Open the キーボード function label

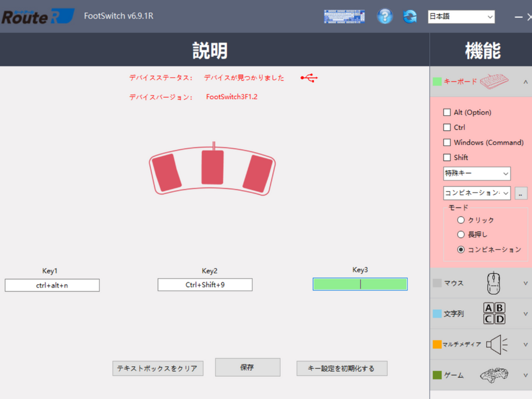coord(460,81)
